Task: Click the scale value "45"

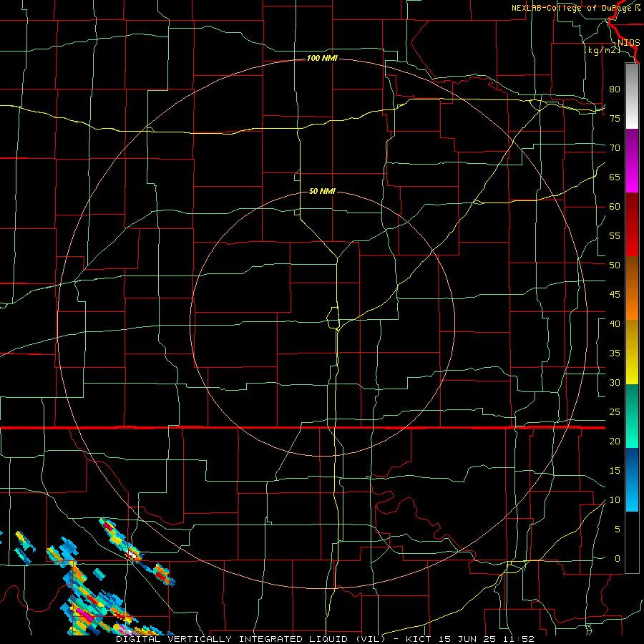Action: (x=615, y=295)
